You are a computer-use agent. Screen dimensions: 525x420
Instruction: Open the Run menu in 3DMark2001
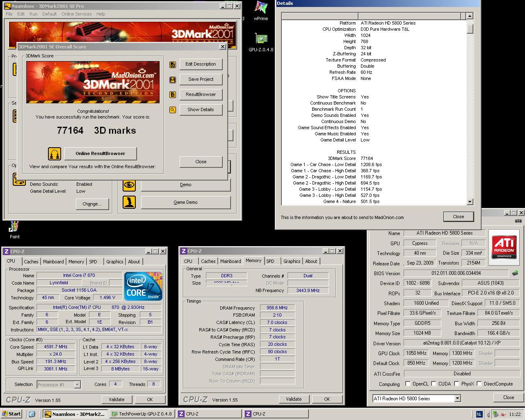(34, 14)
